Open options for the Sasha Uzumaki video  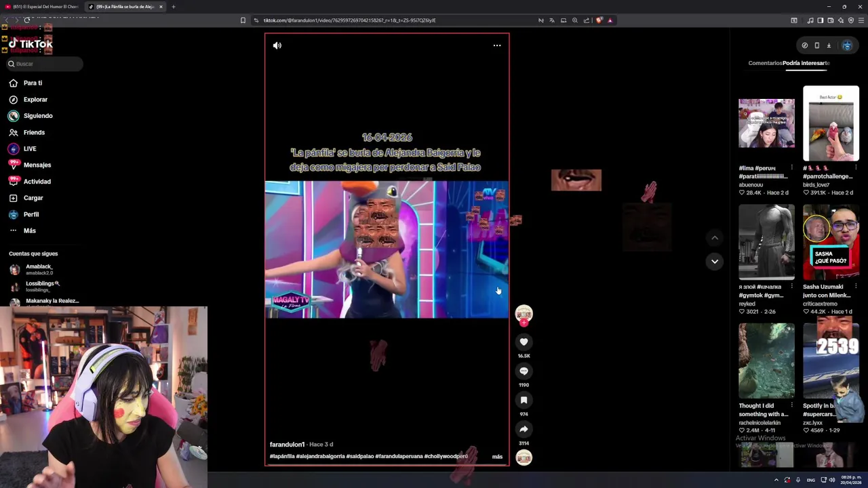click(856, 287)
